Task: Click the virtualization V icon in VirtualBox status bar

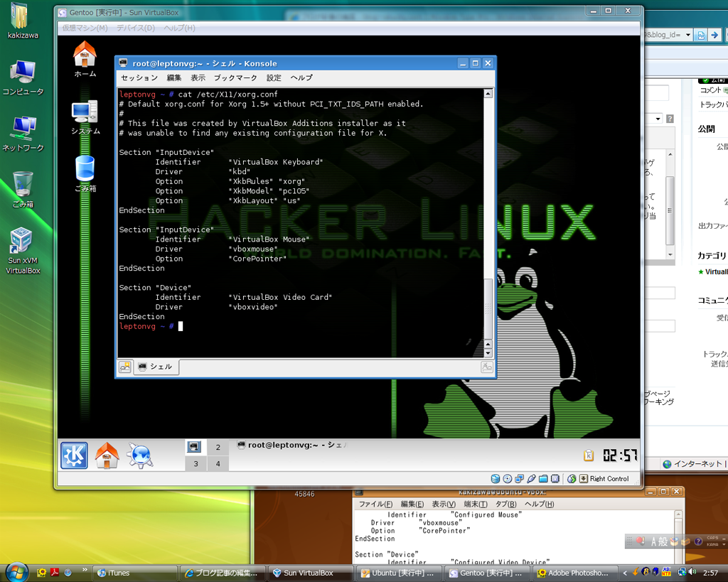Action: click(555, 478)
